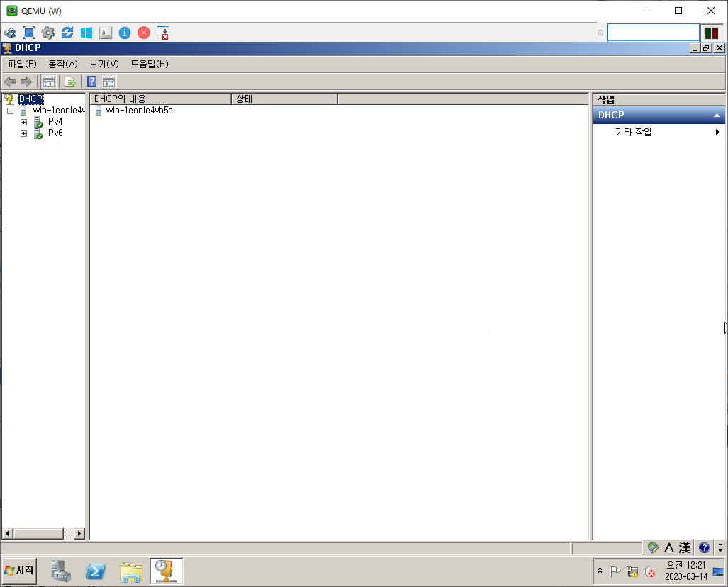Image resolution: width=728 pixels, height=587 pixels.
Task: Click the Back arrow in the MMC toolbar
Action: (x=10, y=82)
